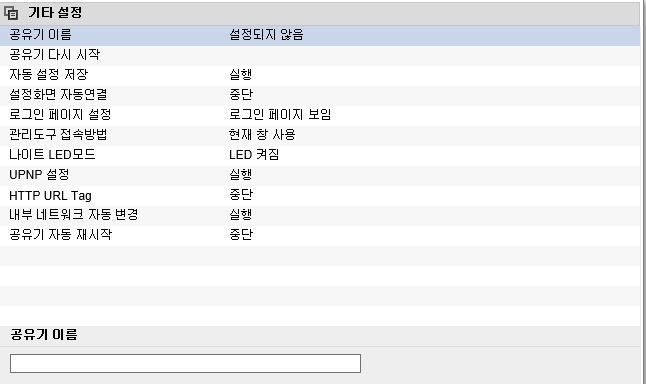Select the 공유기 이름 row
The image size is (646, 384).
320,35
